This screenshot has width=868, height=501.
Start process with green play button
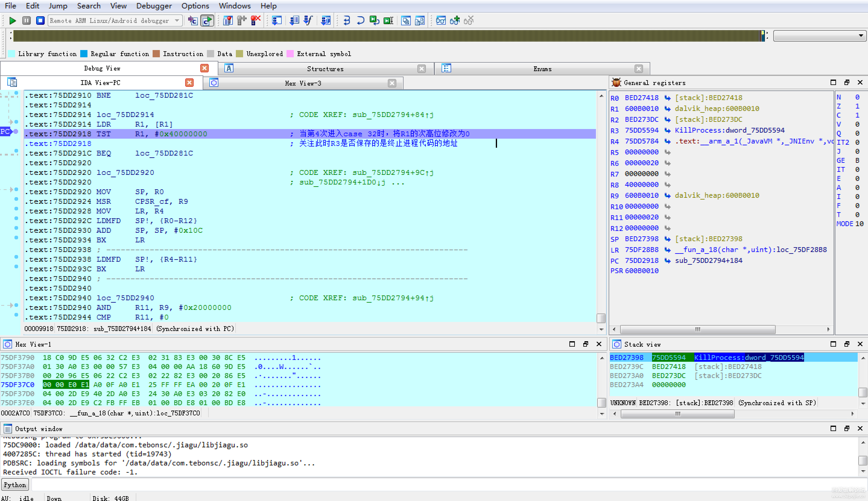point(12,20)
